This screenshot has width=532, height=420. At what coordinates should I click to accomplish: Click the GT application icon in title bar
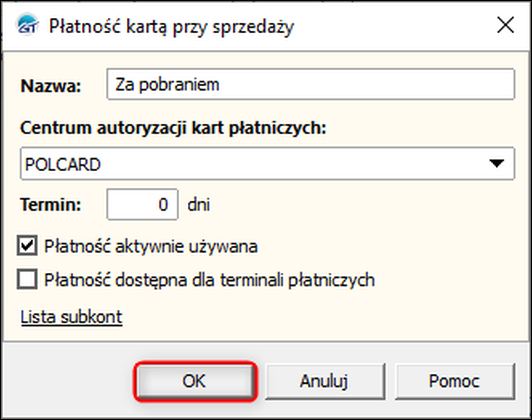click(x=27, y=25)
